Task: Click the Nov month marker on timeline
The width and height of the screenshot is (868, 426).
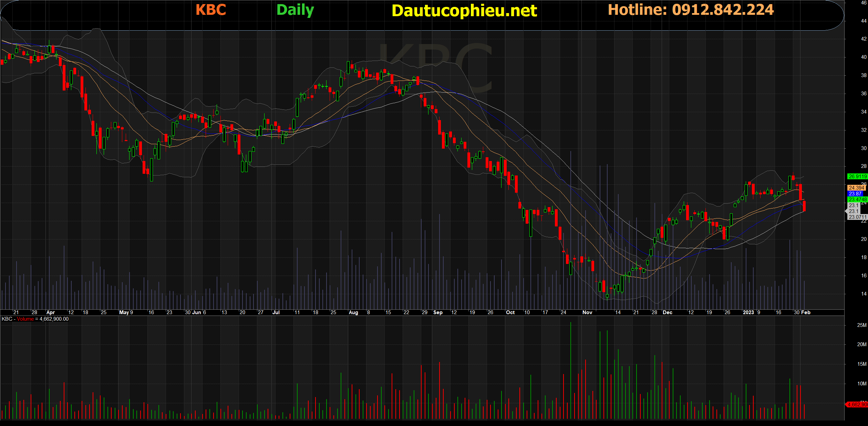Action: tap(587, 312)
